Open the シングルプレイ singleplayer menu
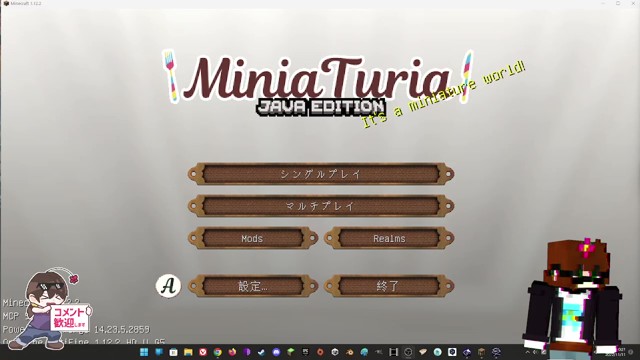Image resolution: width=640 pixels, height=360 pixels. (321, 174)
